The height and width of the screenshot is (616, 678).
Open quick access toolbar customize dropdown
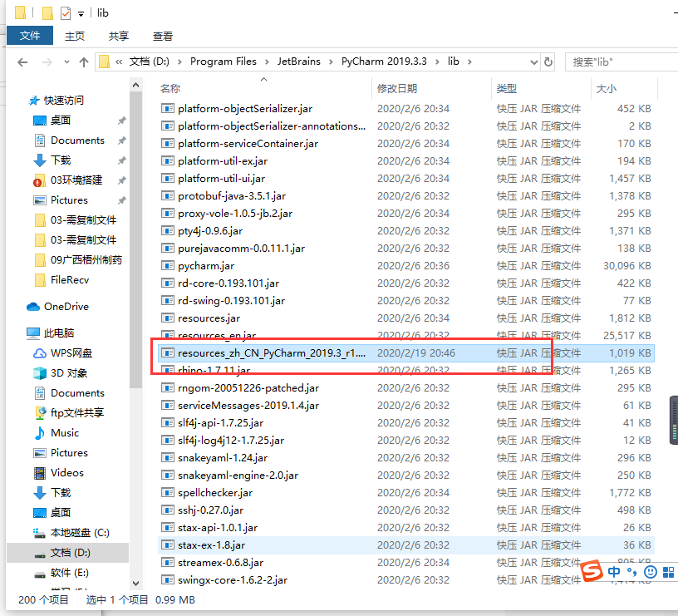[x=81, y=14]
